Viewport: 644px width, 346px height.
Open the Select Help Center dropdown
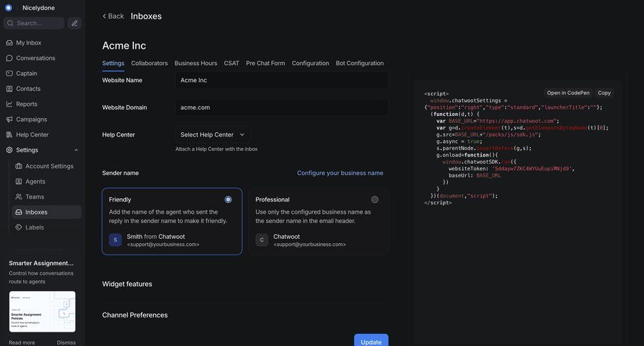(213, 134)
